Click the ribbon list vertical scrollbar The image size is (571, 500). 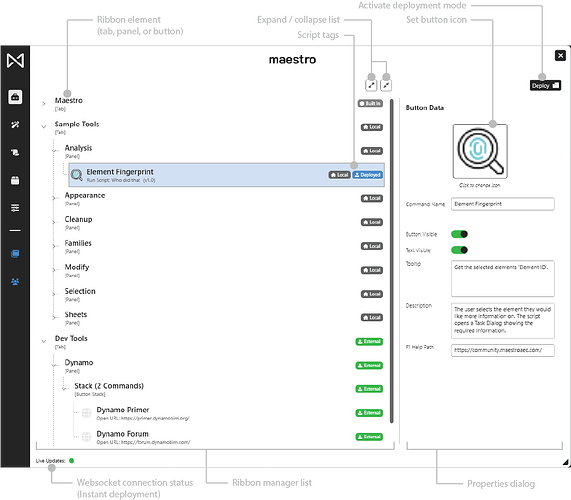(x=392, y=261)
